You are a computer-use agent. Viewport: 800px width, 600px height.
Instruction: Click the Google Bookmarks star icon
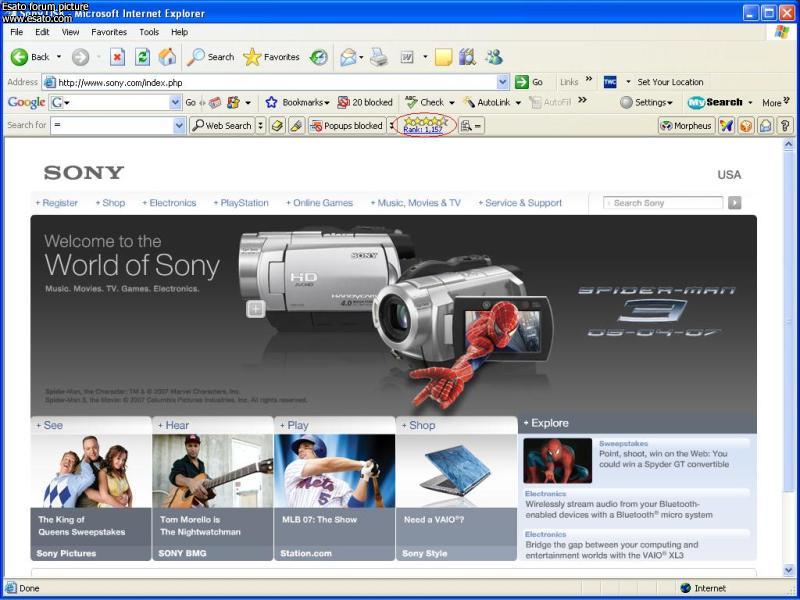click(271, 103)
